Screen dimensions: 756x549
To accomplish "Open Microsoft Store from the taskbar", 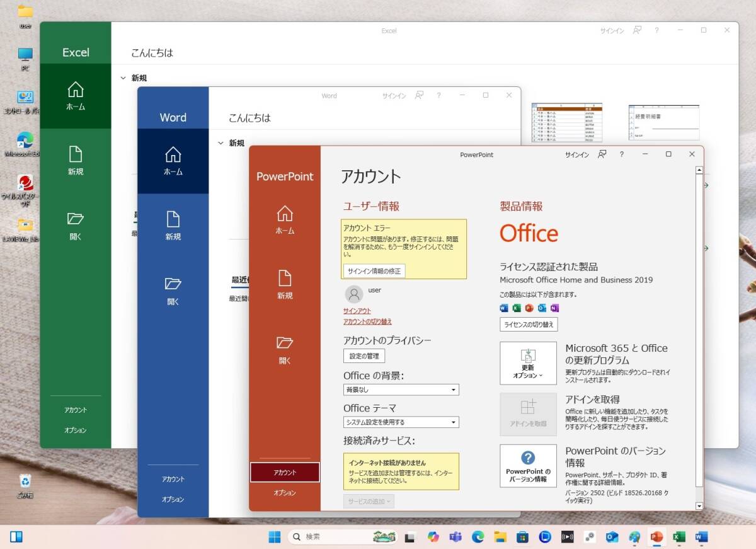I will click(522, 537).
